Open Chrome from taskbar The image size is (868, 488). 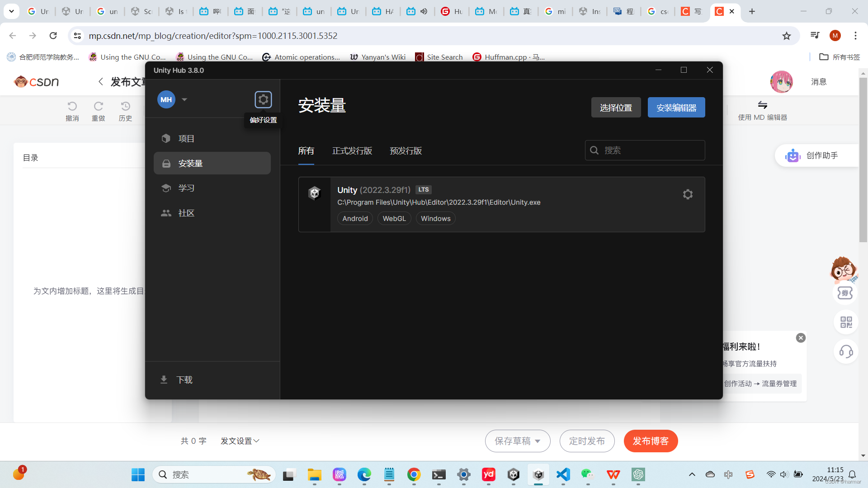pyautogui.click(x=414, y=474)
